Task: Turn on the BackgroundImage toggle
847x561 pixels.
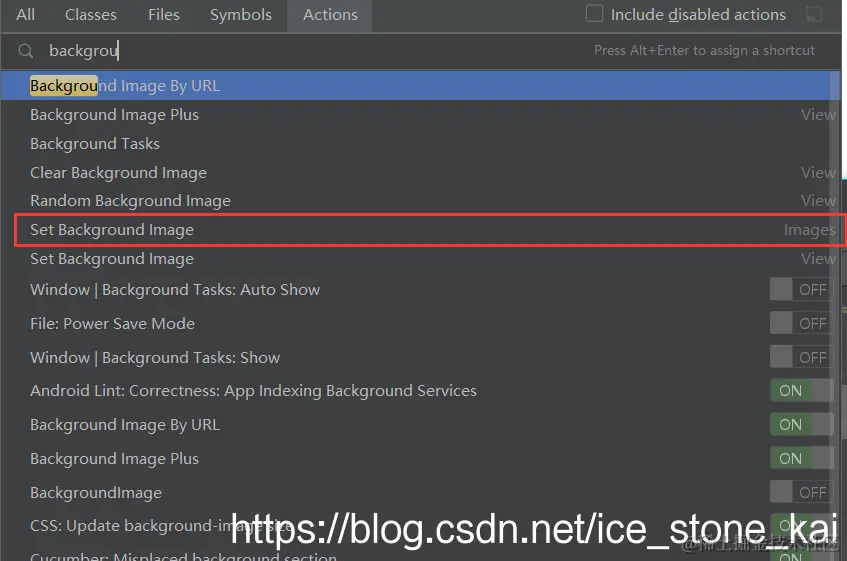Action: (x=802, y=492)
